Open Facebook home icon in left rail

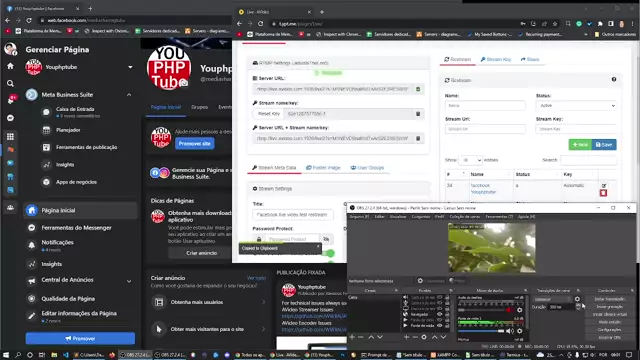pos(10,66)
